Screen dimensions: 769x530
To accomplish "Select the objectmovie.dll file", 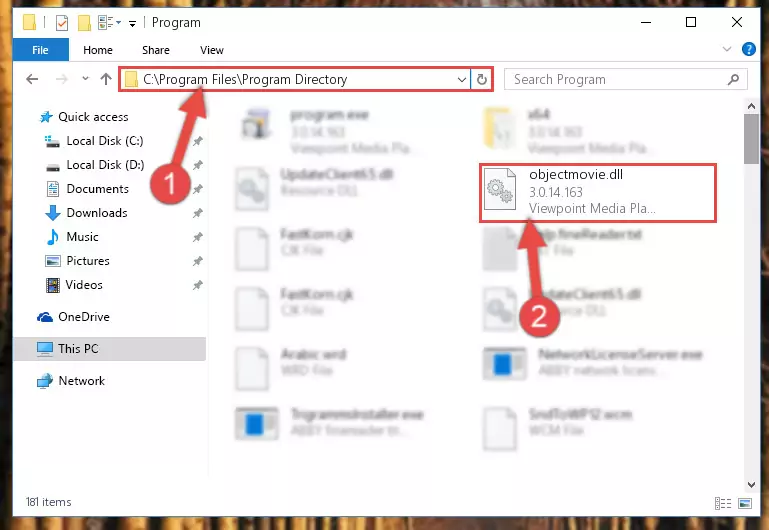I will coord(598,192).
